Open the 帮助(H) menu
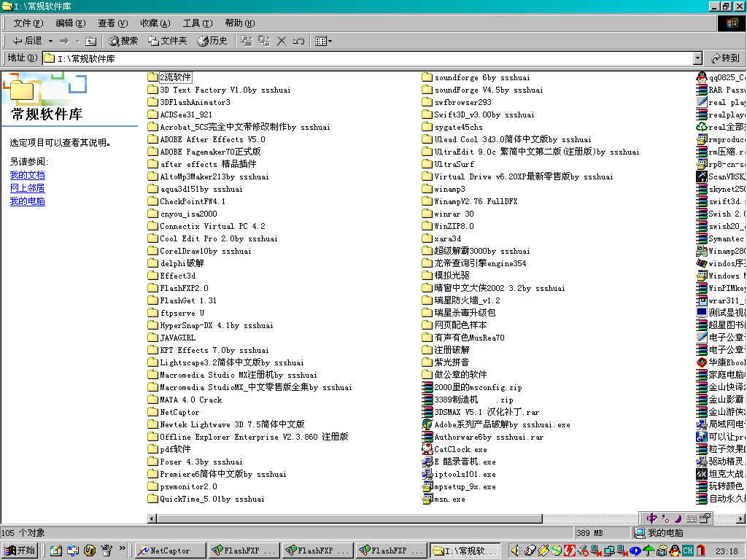The image size is (747, 560). 240,23
